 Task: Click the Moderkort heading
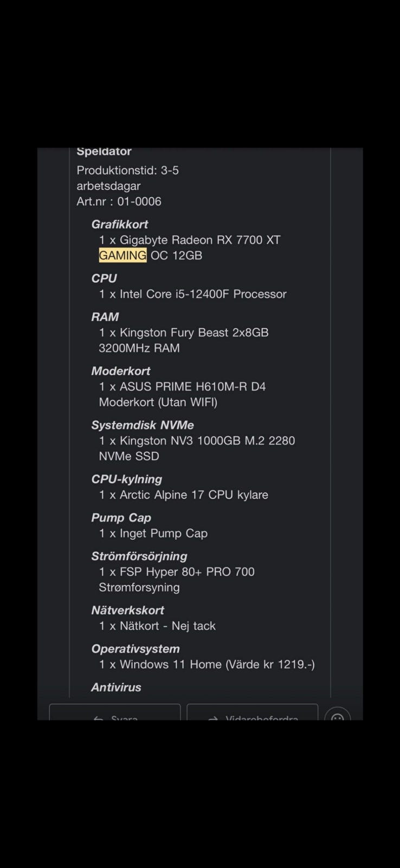[121, 371]
